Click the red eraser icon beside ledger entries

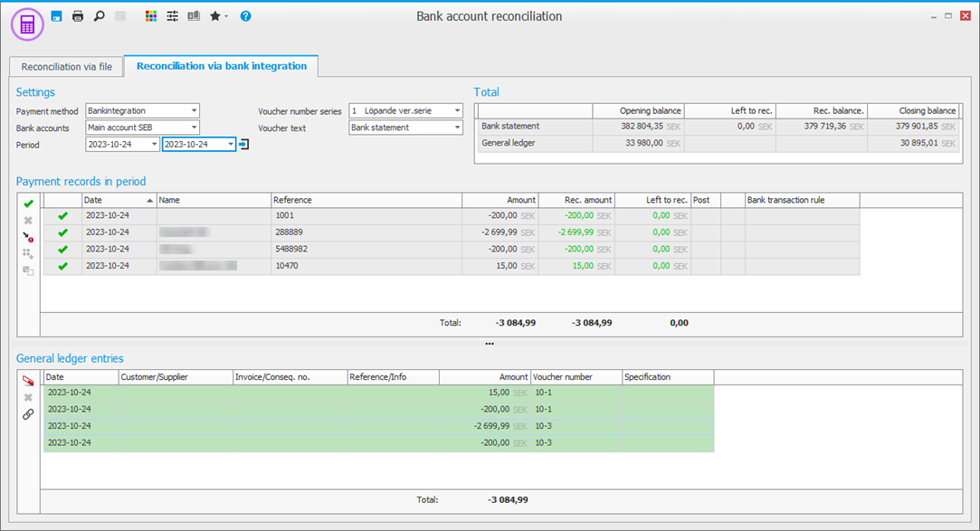click(x=28, y=381)
